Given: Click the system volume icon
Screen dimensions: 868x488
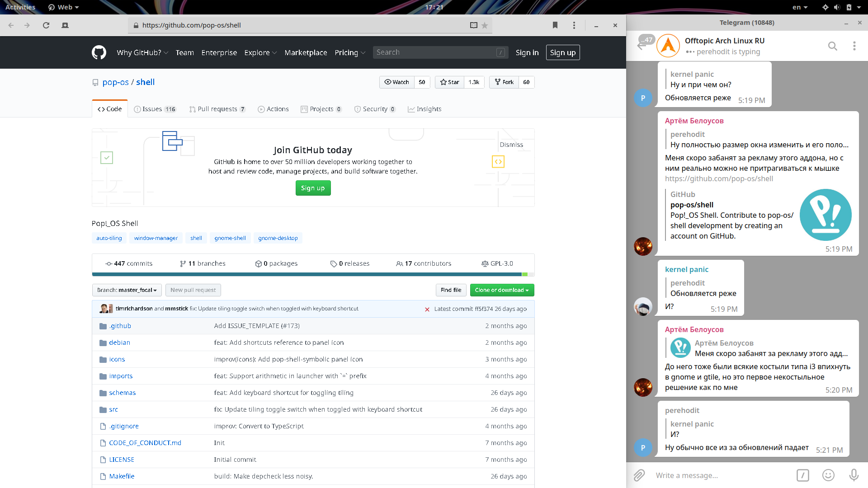Looking at the screenshot, I should point(837,7).
